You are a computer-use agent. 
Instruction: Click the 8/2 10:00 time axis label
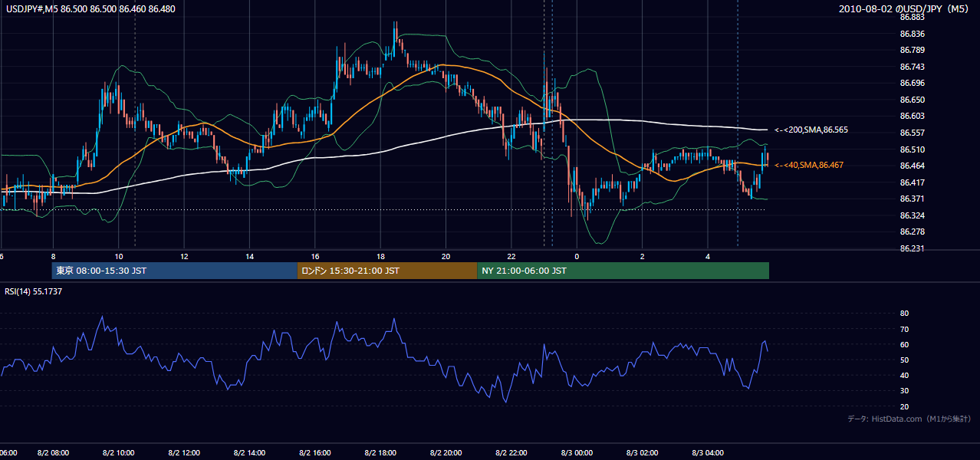[x=118, y=453]
